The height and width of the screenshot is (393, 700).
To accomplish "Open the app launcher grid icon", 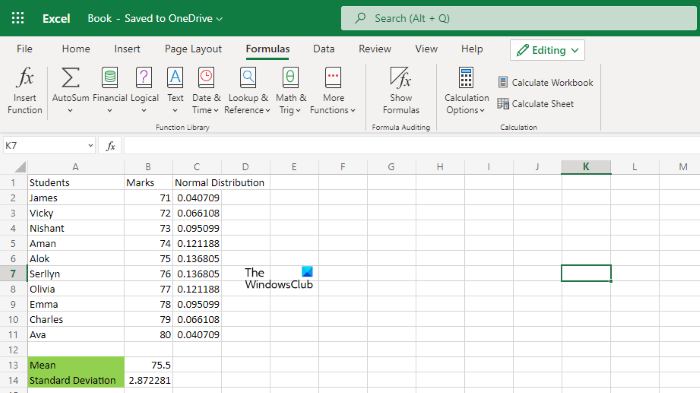I will pyautogui.click(x=18, y=18).
